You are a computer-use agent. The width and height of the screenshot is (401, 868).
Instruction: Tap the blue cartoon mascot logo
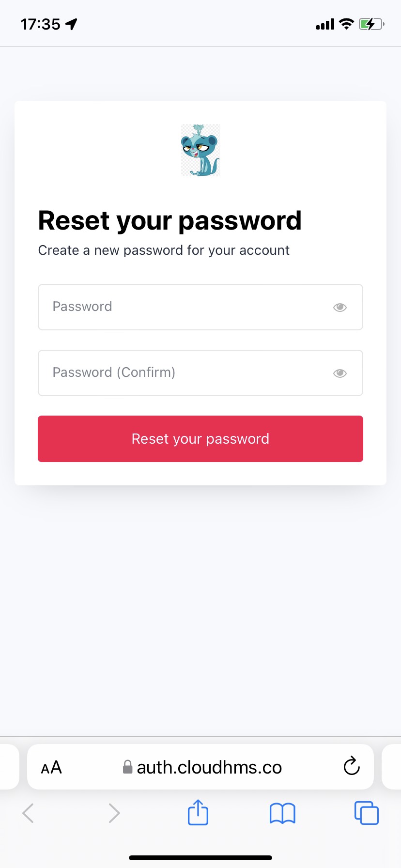pos(200,150)
